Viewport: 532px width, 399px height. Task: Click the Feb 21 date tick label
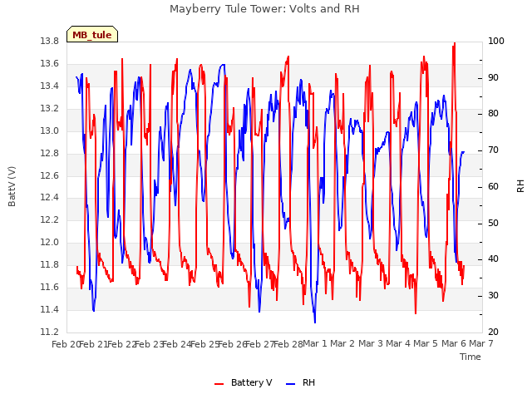tap(93, 344)
